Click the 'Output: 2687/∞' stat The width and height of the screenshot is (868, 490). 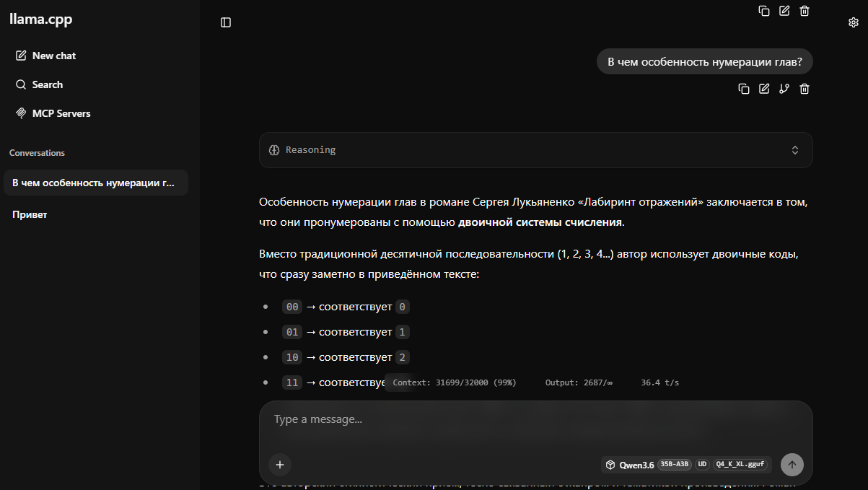pos(579,382)
